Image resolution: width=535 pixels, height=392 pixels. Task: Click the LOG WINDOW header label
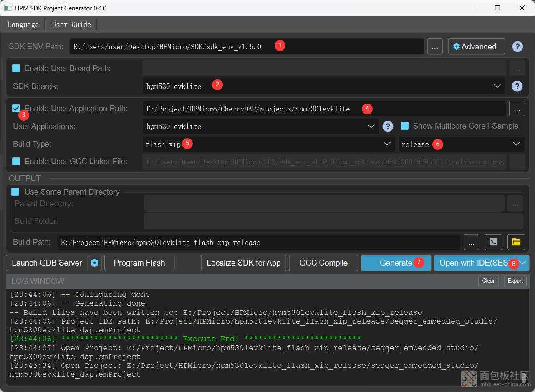coord(38,281)
